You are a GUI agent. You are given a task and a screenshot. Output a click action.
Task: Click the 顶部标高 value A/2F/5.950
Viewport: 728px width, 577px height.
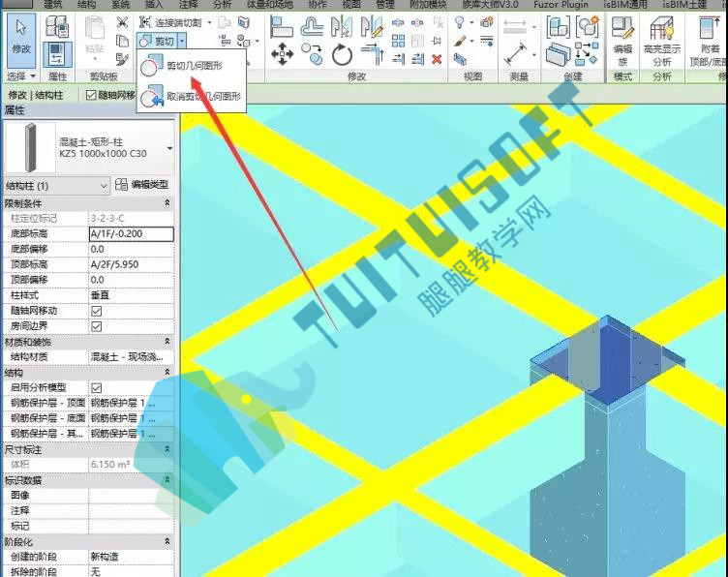click(x=132, y=264)
